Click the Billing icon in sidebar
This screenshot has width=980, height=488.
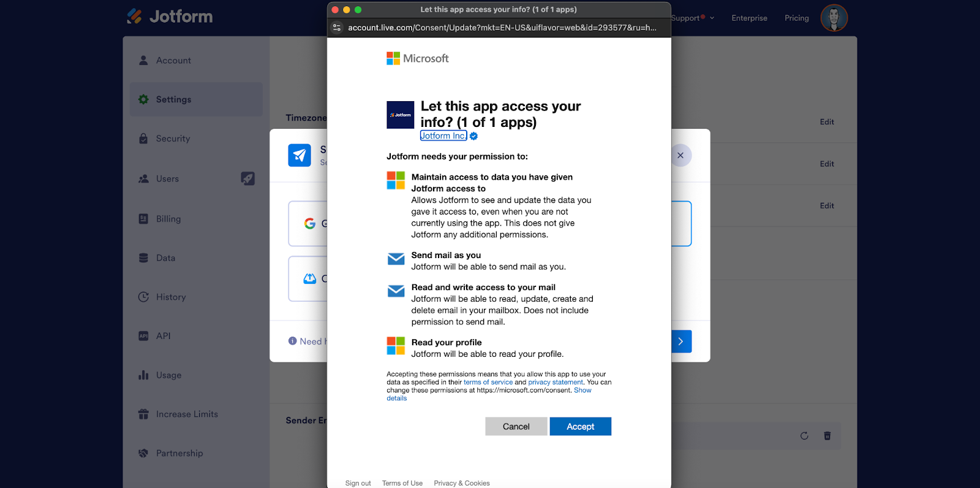click(x=143, y=219)
